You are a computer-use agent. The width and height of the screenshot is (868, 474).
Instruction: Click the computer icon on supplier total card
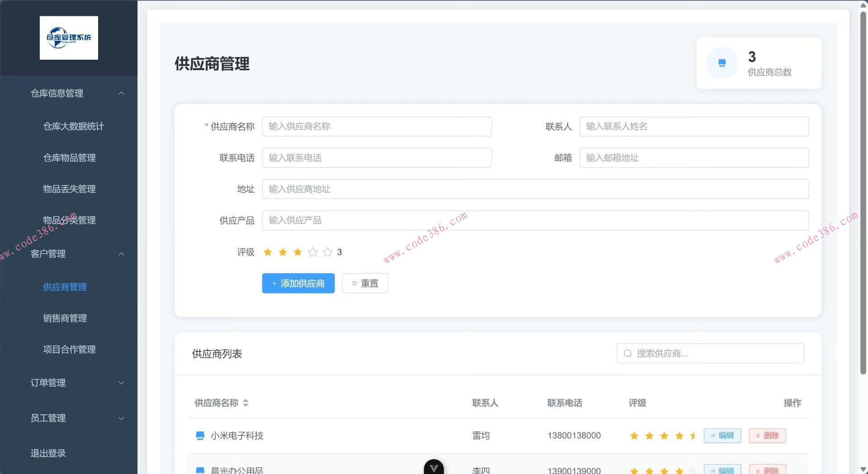coord(722,63)
